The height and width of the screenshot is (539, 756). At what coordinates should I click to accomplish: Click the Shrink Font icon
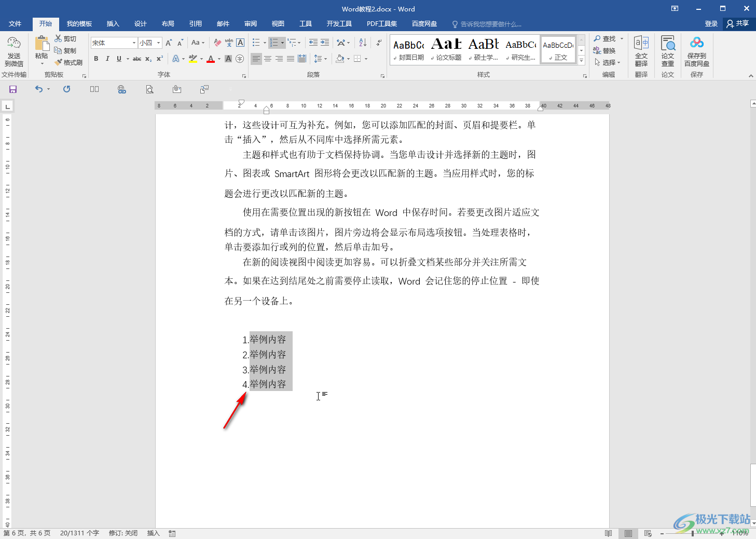[180, 43]
